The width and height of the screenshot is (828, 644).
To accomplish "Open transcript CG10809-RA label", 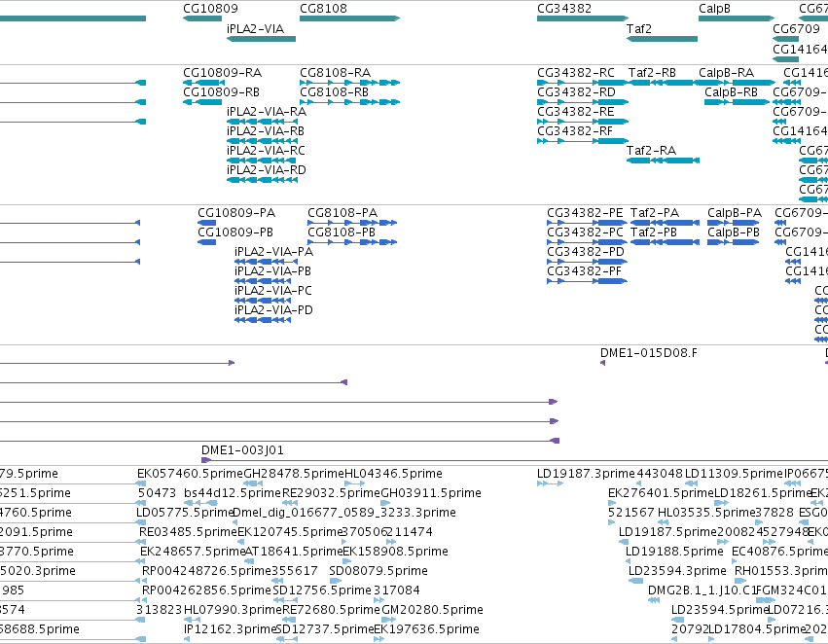I will coord(222,72).
